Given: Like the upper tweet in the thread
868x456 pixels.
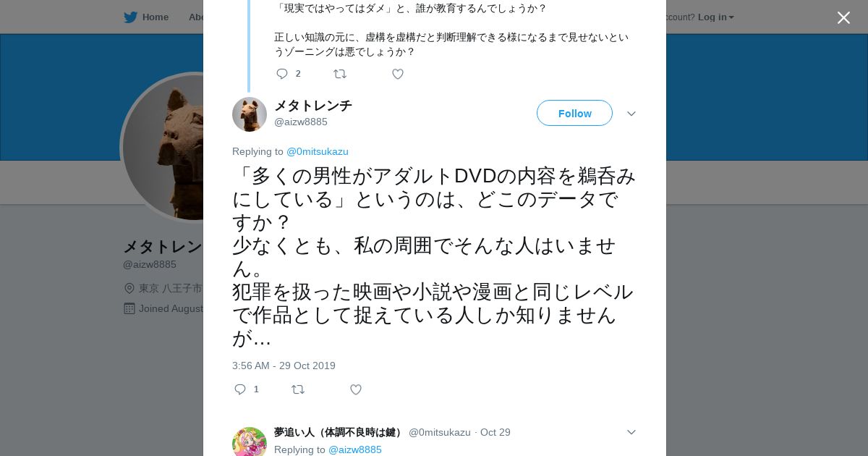Looking at the screenshot, I should [398, 74].
